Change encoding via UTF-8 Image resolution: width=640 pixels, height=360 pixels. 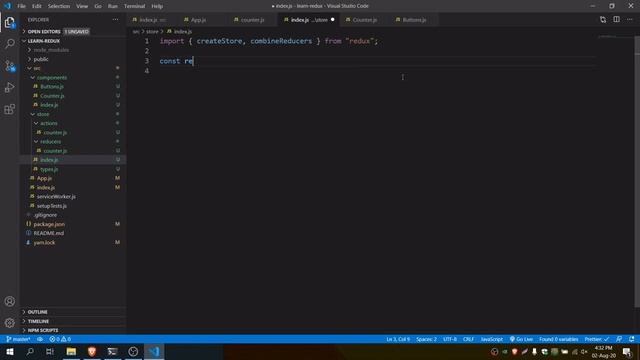pos(450,339)
